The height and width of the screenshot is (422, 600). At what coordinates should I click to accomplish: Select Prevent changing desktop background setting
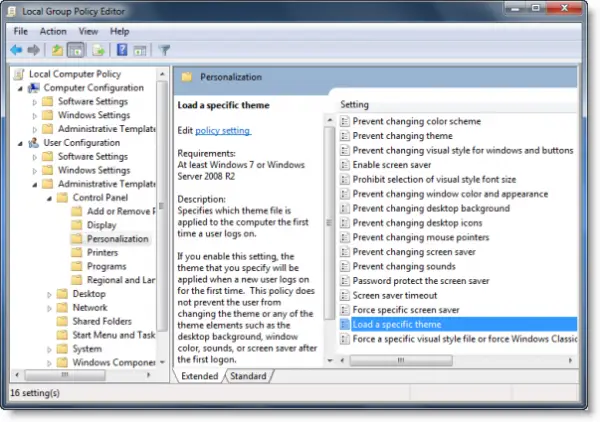(431, 209)
